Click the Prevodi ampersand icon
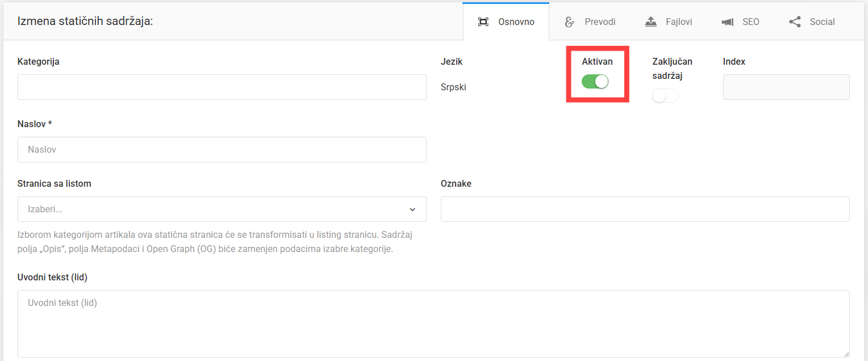The width and height of the screenshot is (868, 361). click(x=569, y=22)
